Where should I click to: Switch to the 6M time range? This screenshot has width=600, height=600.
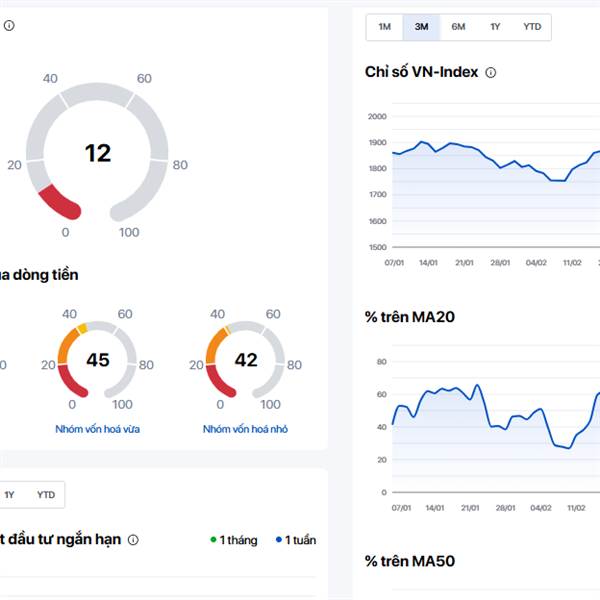pyautogui.click(x=458, y=27)
